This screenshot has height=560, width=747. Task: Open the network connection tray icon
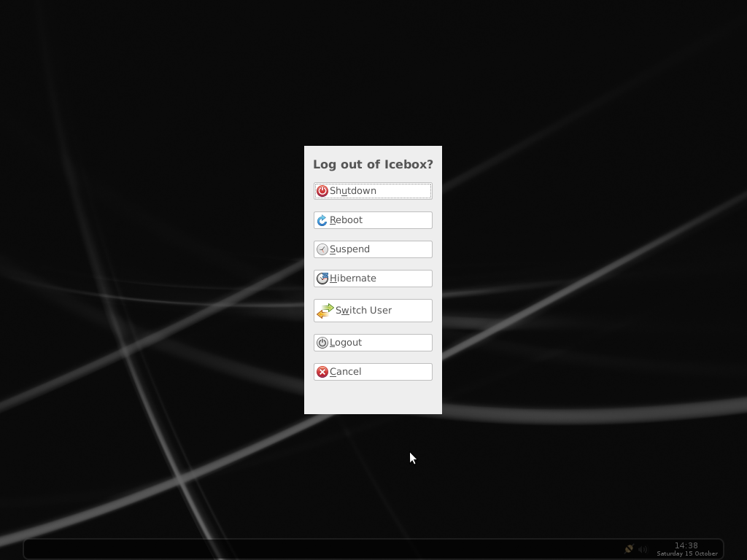pos(629,549)
